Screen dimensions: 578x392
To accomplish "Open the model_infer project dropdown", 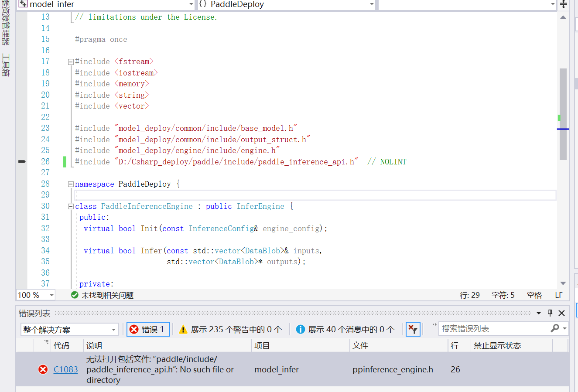I will pos(191,5).
